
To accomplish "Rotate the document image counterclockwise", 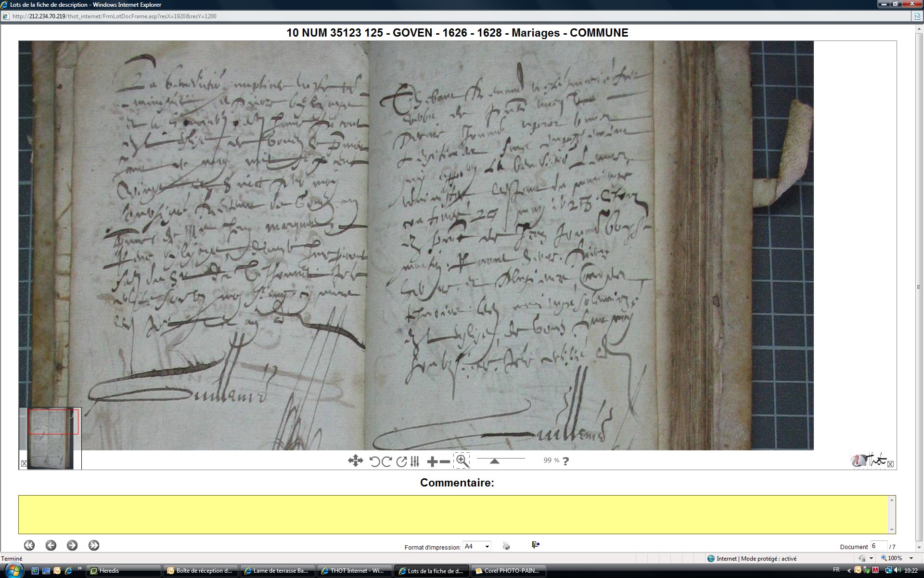I will [374, 461].
